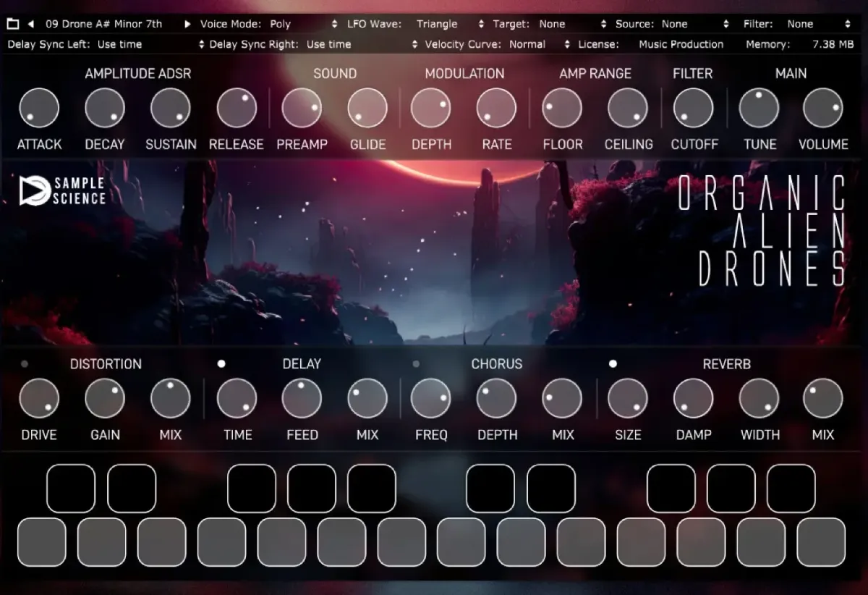This screenshot has width=868, height=595.
Task: Click the Delay FEED knob
Action: [302, 398]
